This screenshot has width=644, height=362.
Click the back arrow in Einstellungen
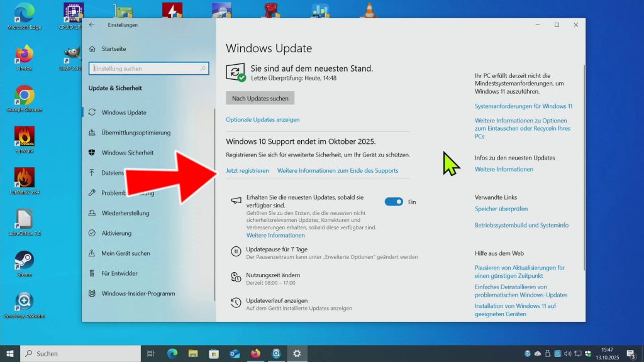pos(92,25)
